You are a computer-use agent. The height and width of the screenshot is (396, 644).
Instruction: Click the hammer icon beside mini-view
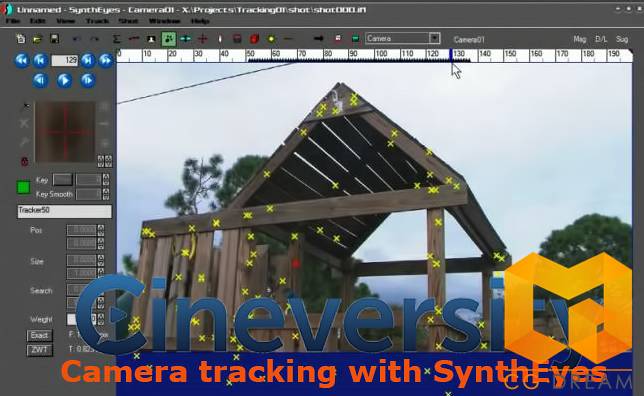pyautogui.click(x=24, y=142)
